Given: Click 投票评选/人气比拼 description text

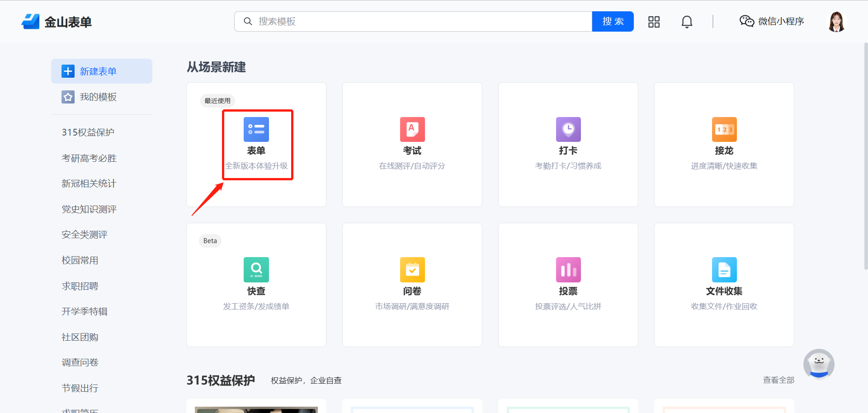Looking at the screenshot, I should point(568,306).
